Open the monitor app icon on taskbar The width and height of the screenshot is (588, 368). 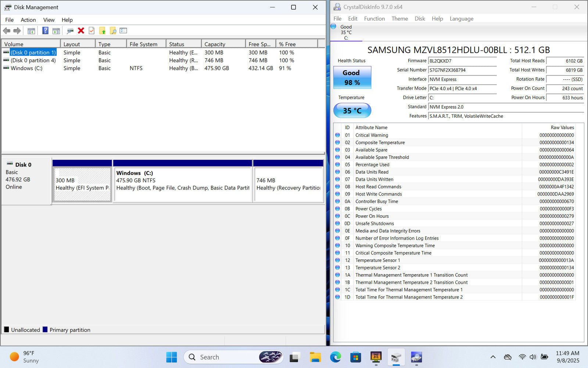376,357
